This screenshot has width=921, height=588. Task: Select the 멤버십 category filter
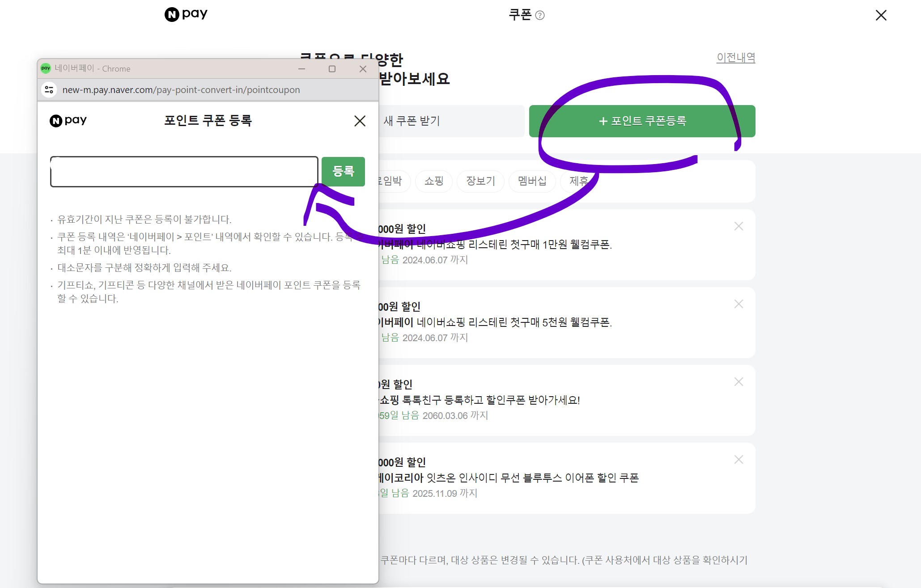coord(532,181)
